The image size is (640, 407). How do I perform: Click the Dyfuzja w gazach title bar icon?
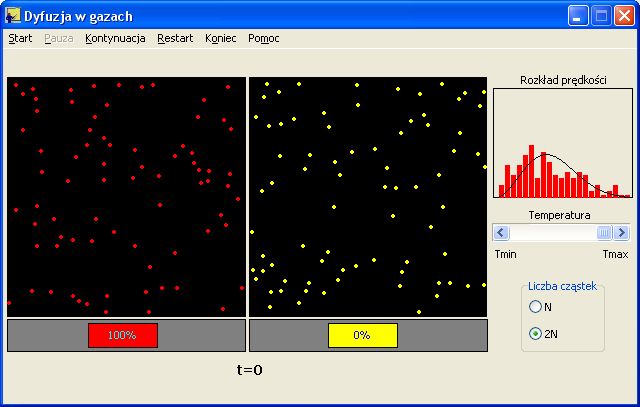point(13,16)
